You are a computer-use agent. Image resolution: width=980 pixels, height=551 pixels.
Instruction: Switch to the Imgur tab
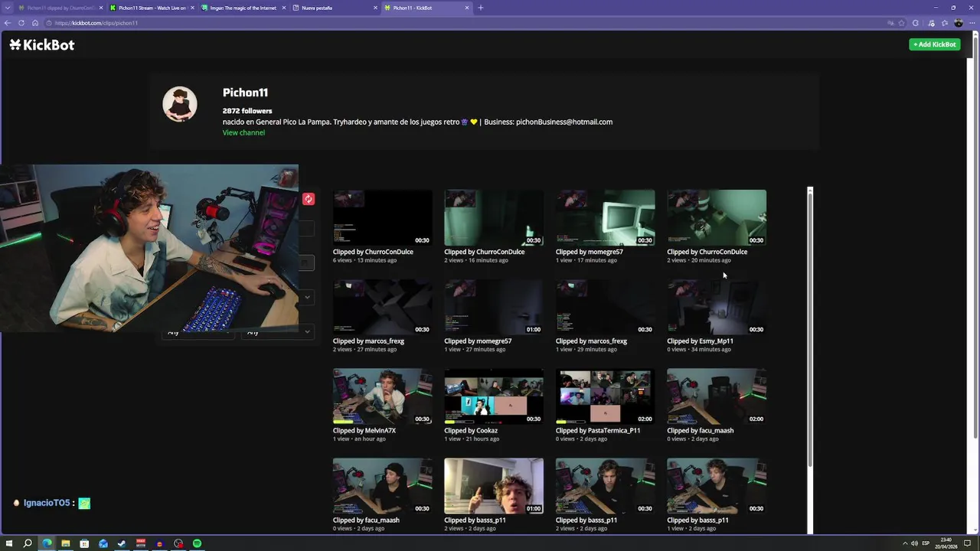point(243,8)
